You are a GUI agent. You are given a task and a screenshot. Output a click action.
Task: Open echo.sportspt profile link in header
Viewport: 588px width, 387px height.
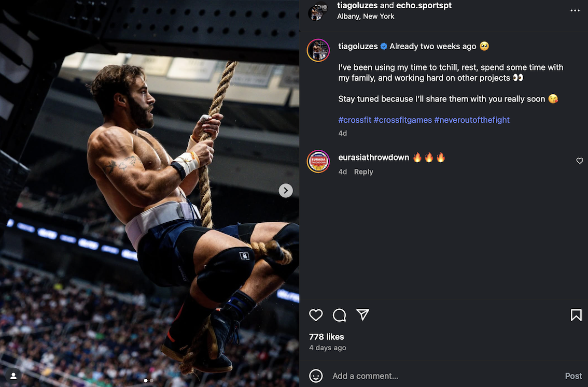pyautogui.click(x=424, y=6)
